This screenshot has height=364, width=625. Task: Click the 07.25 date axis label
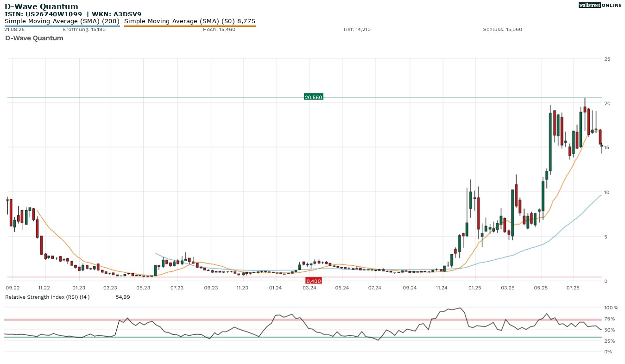(573, 288)
